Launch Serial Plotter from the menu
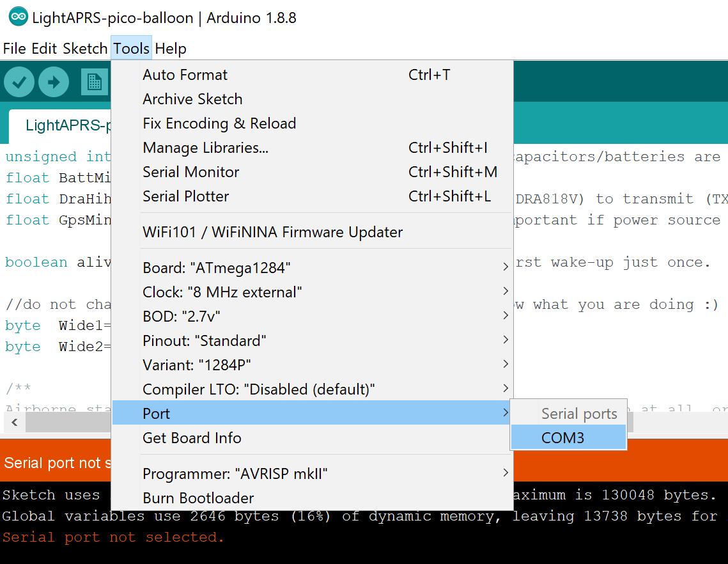This screenshot has height=564, width=728. click(312, 196)
